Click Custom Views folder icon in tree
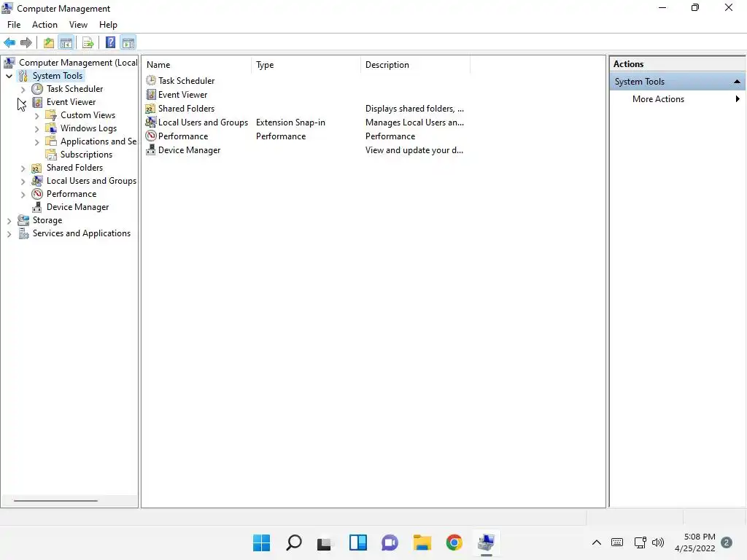Screen dimensions: 747x560 (x=51, y=115)
